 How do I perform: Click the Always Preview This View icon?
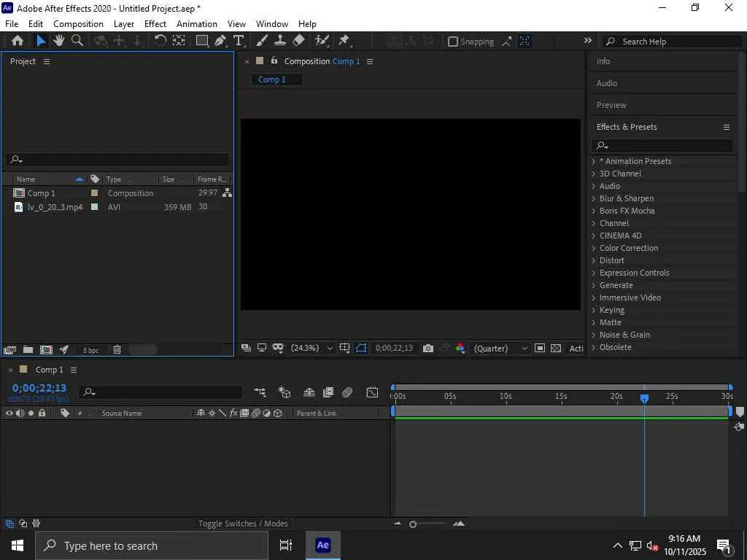(x=246, y=348)
